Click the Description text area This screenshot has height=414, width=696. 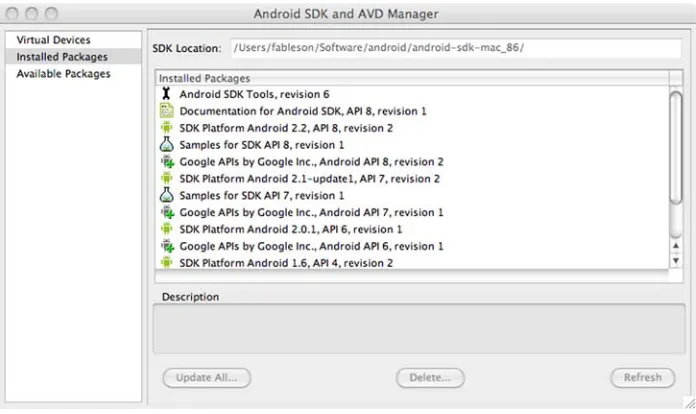click(x=419, y=328)
